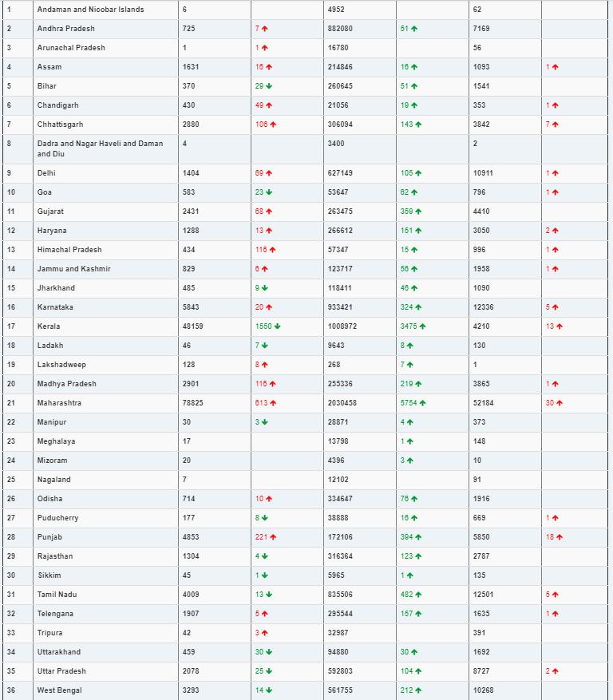The width and height of the screenshot is (613, 700).
Task: Click Kerala's green down arrow next to 1550
Action: pyautogui.click(x=277, y=326)
